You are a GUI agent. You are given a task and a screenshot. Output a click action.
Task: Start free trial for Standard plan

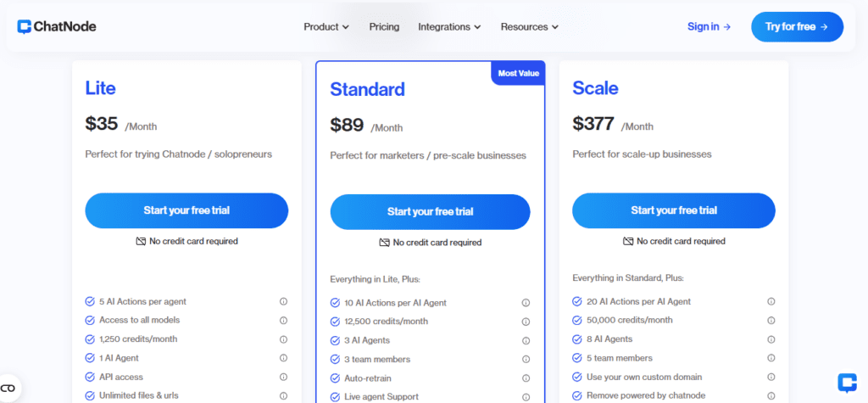(x=430, y=212)
